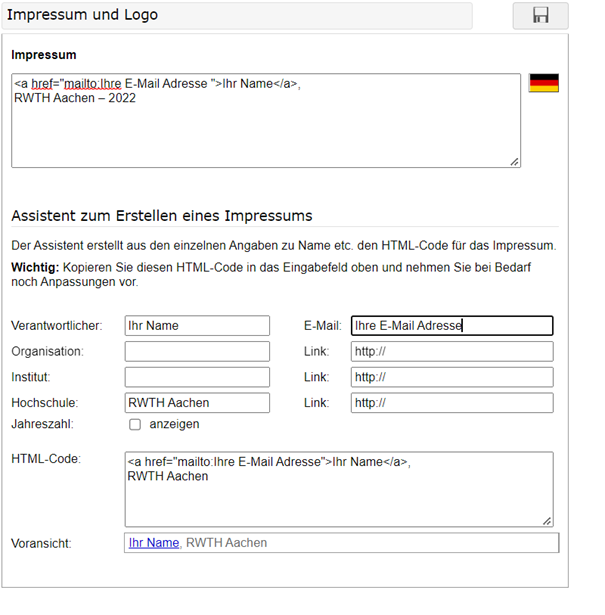
Task: Click the bold 'Impressum' section label
Action: tap(44, 55)
